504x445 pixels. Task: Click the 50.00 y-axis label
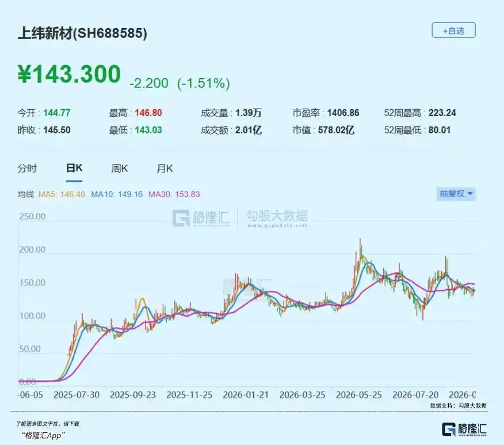(30, 349)
